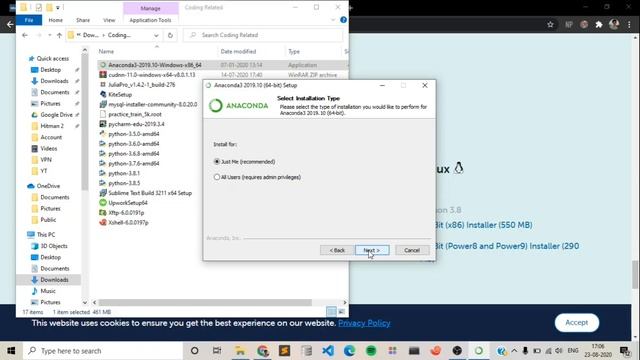Switch to large icons view layout icon
640x360 pixels.
click(341, 312)
